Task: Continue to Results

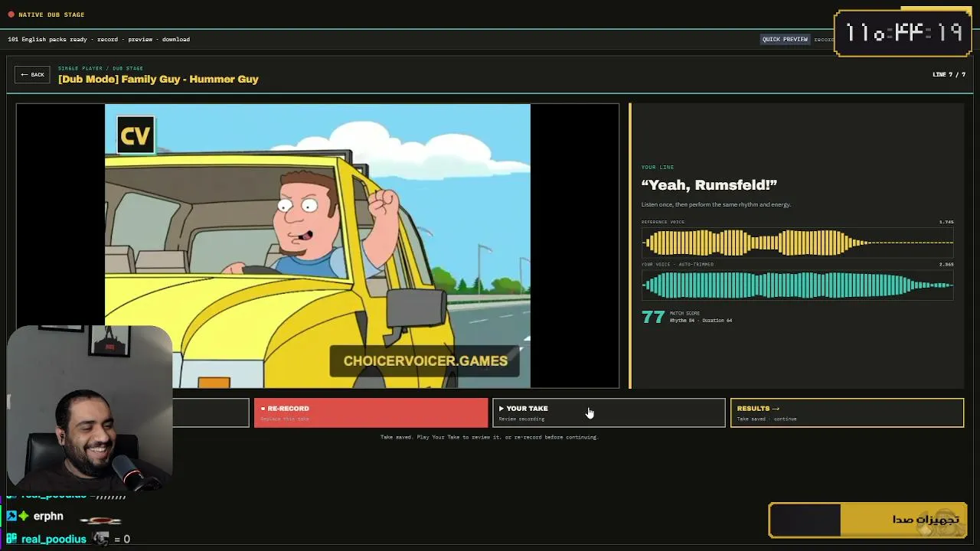Action: click(x=847, y=412)
